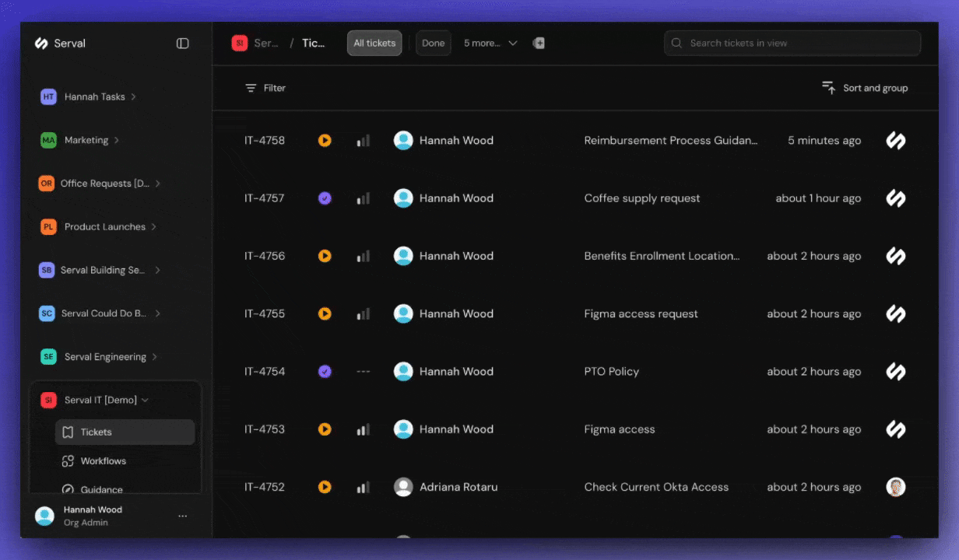Click the Serval assignee icon on IT-4757
This screenshot has height=560, width=959.
(895, 198)
